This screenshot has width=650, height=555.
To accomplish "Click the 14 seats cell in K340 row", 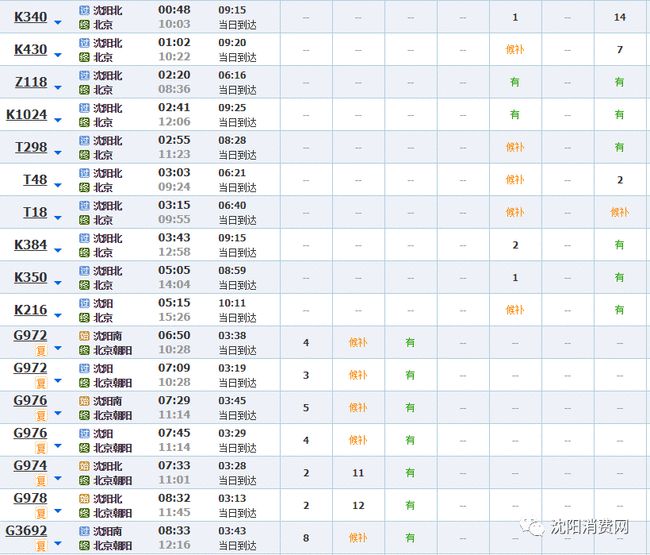I will pyautogui.click(x=620, y=17).
